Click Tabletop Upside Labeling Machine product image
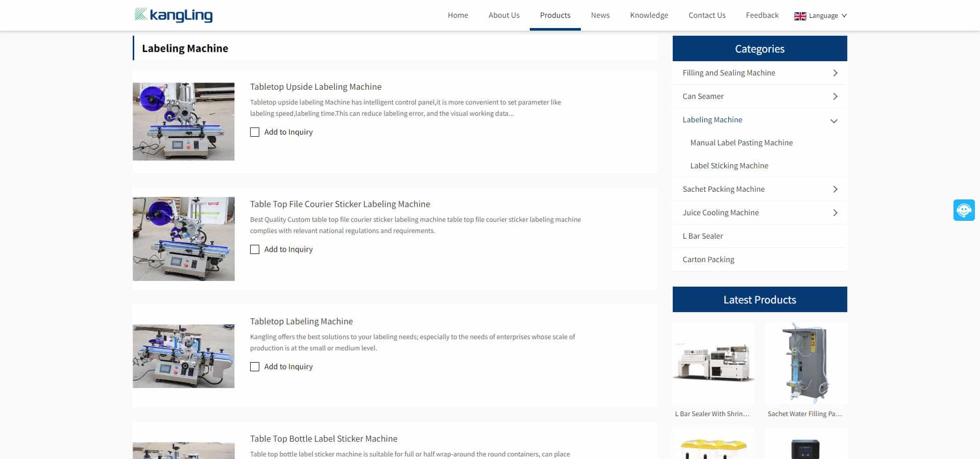This screenshot has height=459, width=980. point(184,121)
